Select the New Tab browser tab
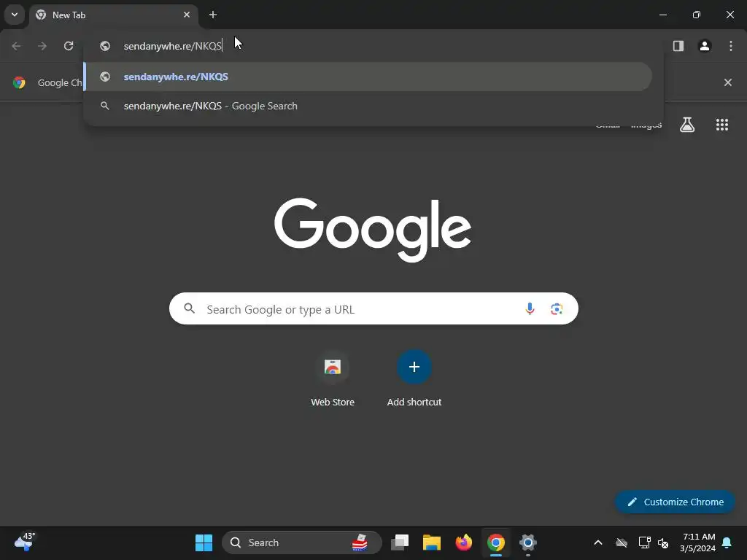 (x=114, y=15)
